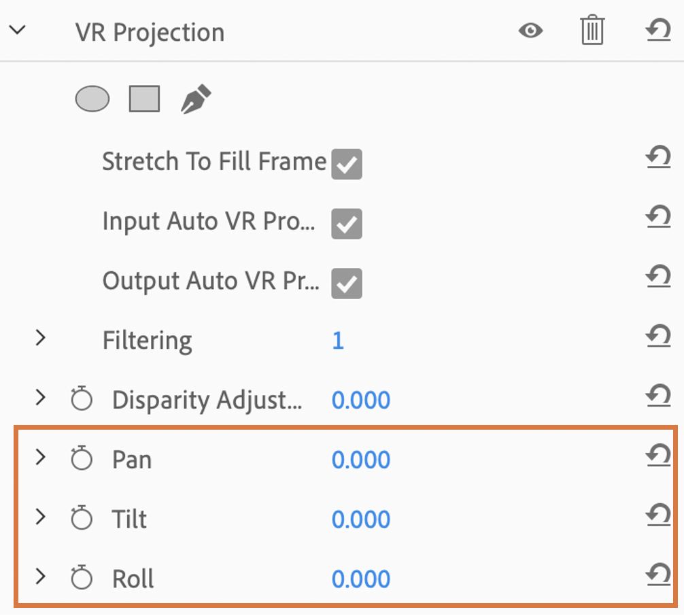Image resolution: width=684 pixels, height=616 pixels.
Task: Select the pen mask tool
Action: click(196, 99)
